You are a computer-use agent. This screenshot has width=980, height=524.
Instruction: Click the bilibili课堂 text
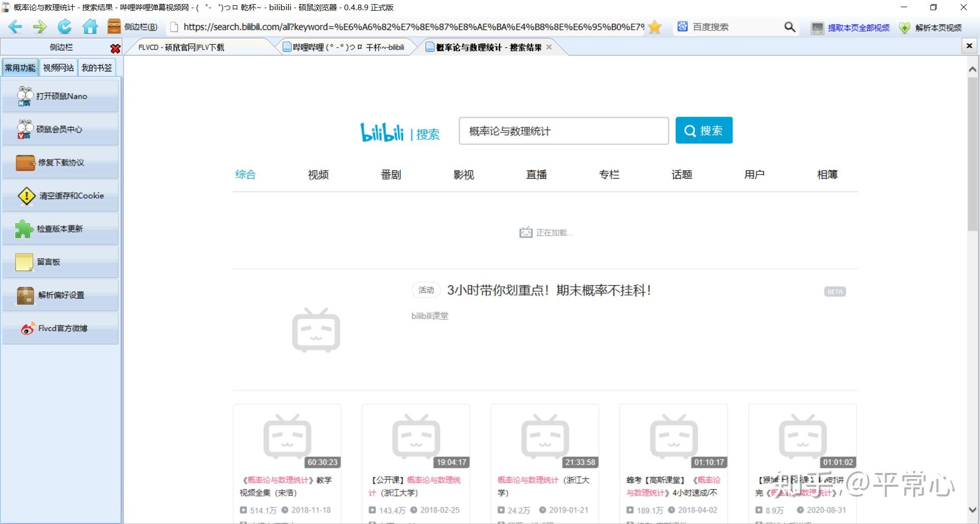(x=430, y=316)
